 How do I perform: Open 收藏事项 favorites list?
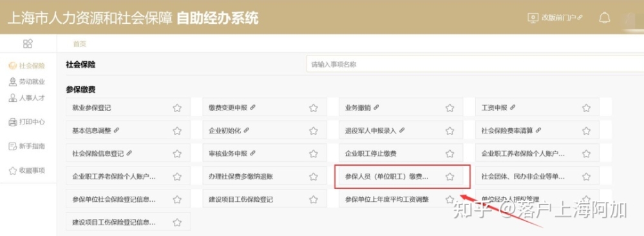coord(26,171)
